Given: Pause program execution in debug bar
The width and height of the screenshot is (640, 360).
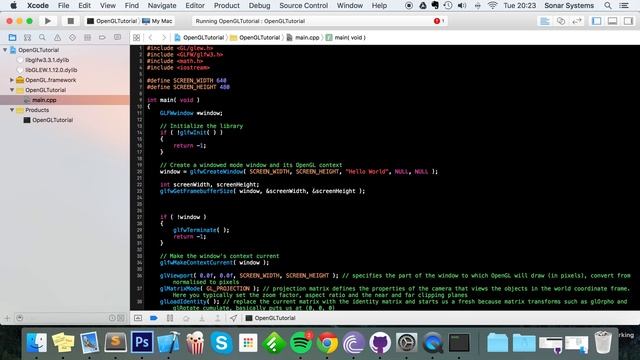Looking at the screenshot, I should click(x=170, y=318).
